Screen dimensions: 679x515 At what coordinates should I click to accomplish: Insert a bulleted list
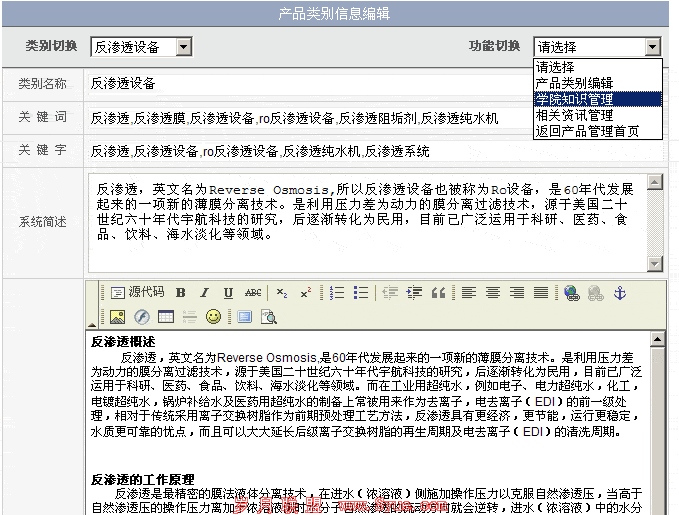click(361, 293)
